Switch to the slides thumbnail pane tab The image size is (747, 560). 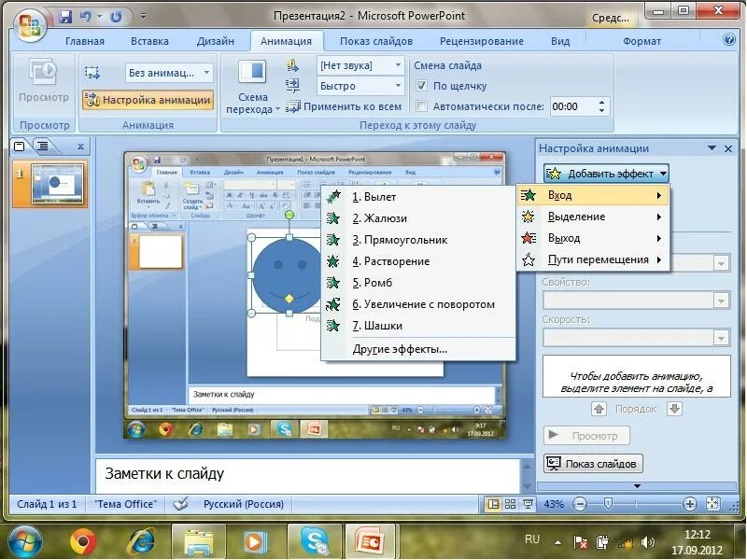point(20,146)
